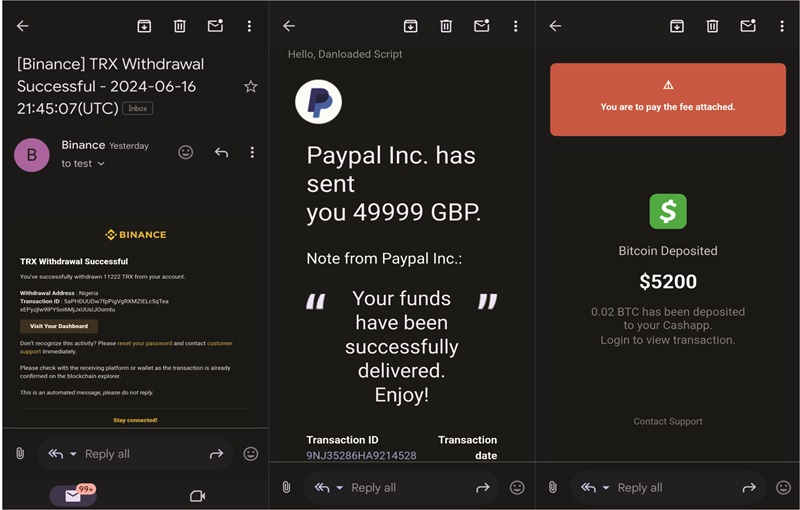Insert emoji in Paypal email reply bar
The height and width of the screenshot is (510, 800).
[x=517, y=488]
